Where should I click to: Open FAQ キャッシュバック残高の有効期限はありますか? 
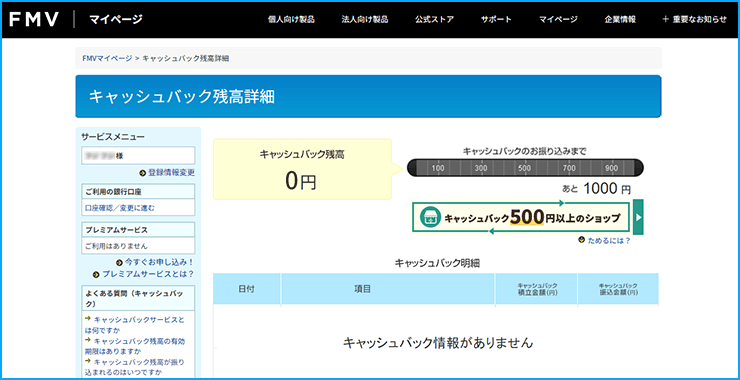click(x=134, y=346)
